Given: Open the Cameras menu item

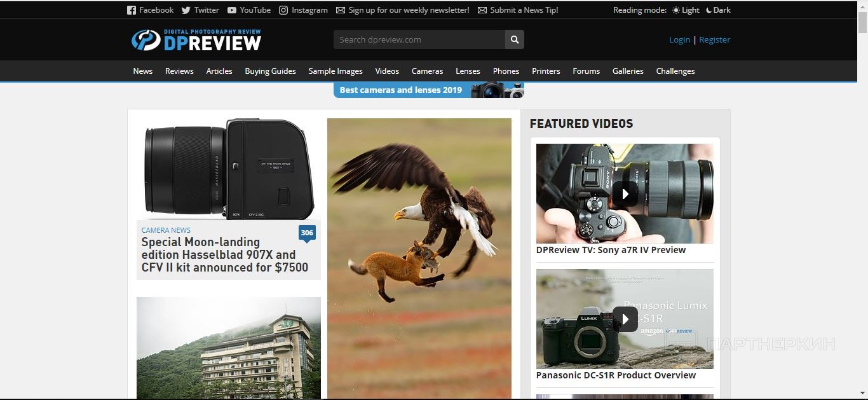Looking at the screenshot, I should (427, 71).
